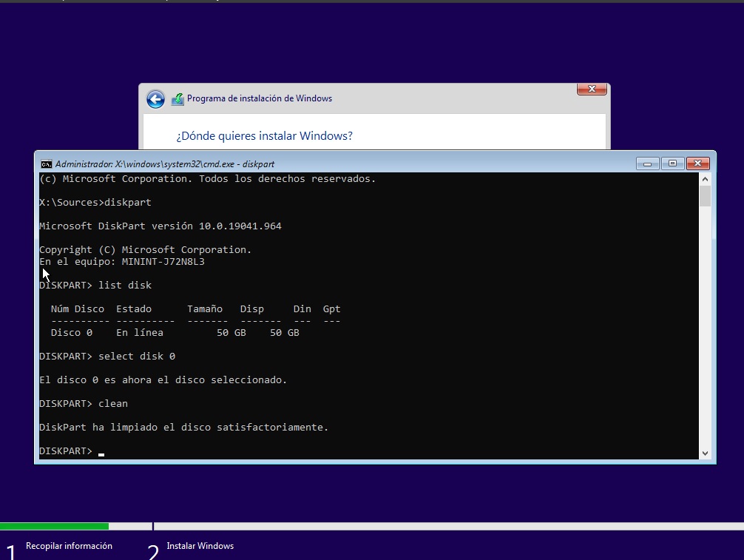Maximize the diskpart command window
The image size is (744, 560).
point(672,163)
